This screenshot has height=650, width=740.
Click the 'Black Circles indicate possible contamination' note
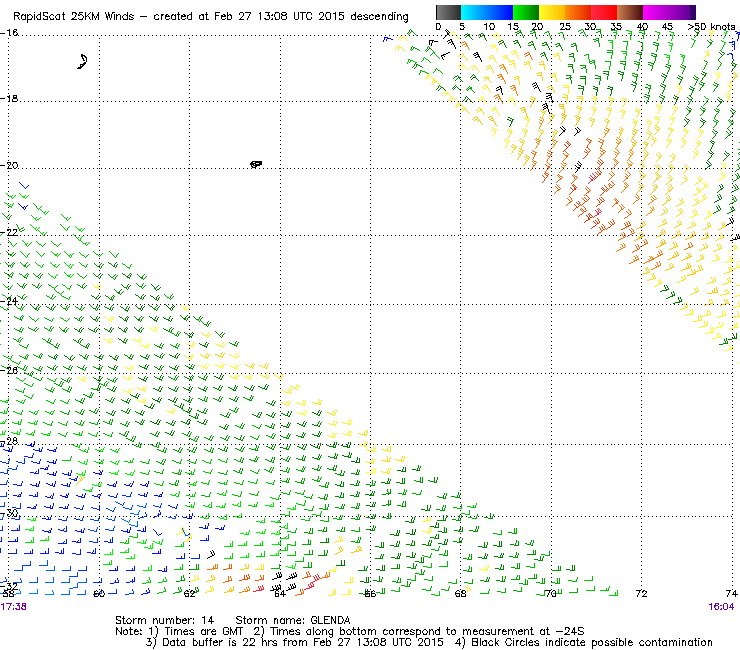(x=584, y=642)
